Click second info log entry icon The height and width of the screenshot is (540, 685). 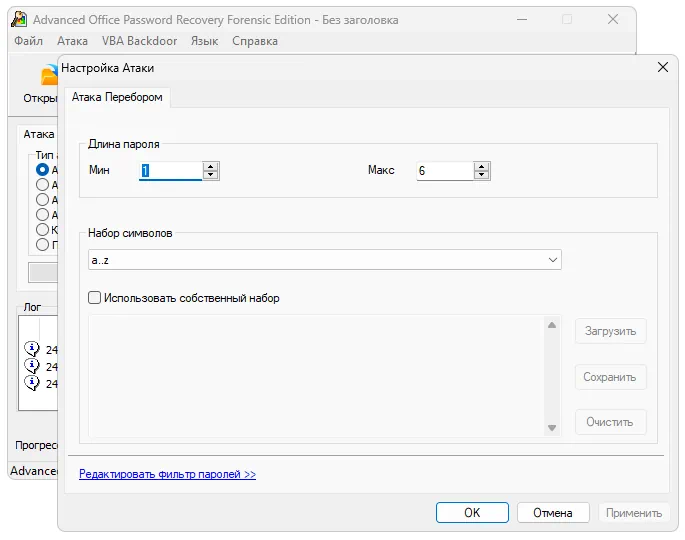click(32, 366)
